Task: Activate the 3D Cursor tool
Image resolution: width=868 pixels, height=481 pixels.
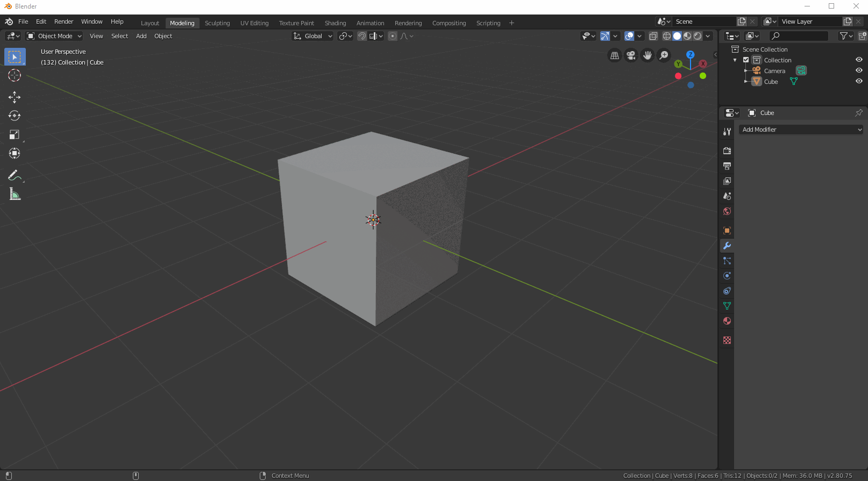Action: pyautogui.click(x=15, y=75)
